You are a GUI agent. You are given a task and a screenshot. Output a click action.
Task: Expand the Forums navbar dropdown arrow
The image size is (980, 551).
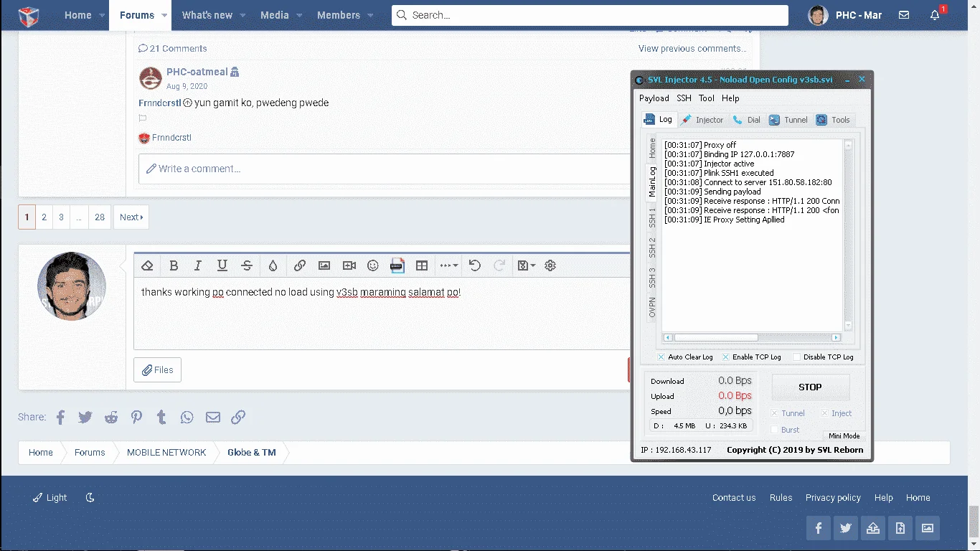coord(164,15)
